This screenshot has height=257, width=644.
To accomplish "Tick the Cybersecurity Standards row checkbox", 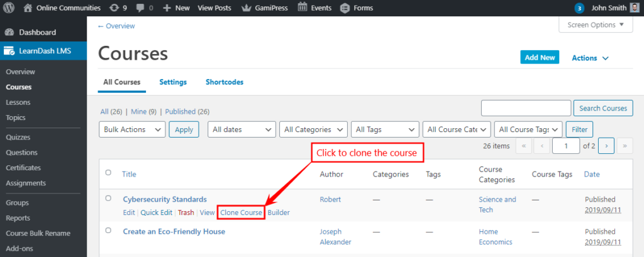I will pyautogui.click(x=108, y=198).
